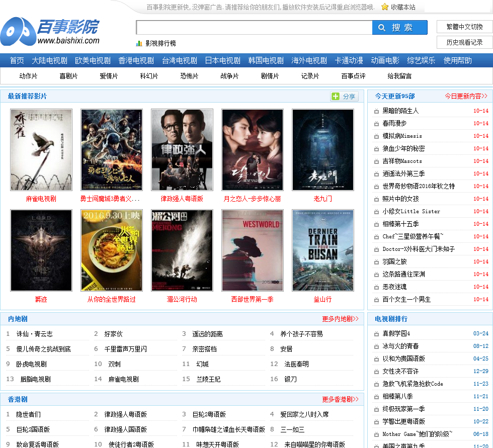Open the 更多内地剧>> link
The width and height of the screenshot is (493, 448).
(x=340, y=319)
